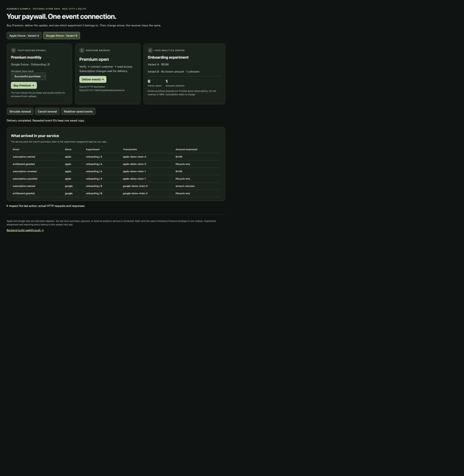Click the webhook URL http://127.0.0.1:56432/webhooks/commerce
The image size is (464, 476).
tap(102, 90)
